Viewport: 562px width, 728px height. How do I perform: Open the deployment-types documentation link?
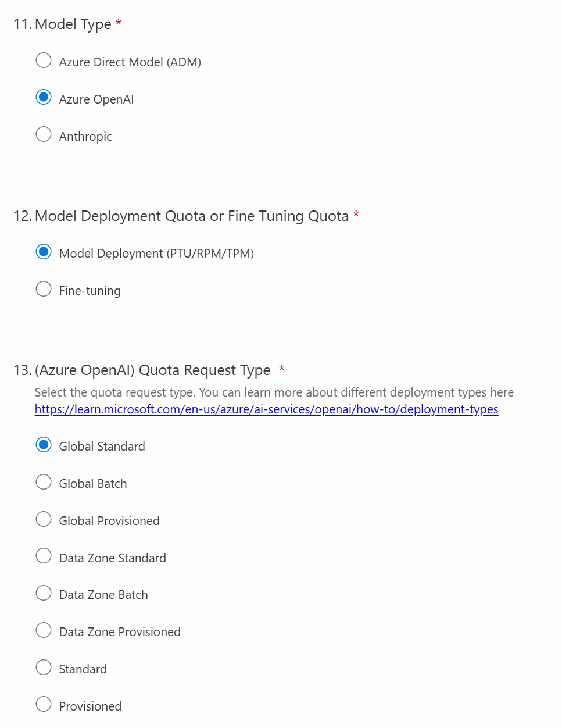pyautogui.click(x=266, y=409)
